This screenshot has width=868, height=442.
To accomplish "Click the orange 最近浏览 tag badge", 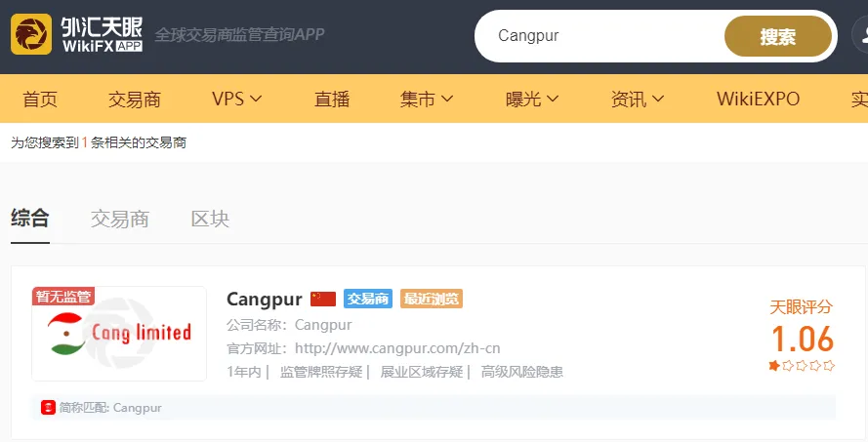I will (432, 299).
